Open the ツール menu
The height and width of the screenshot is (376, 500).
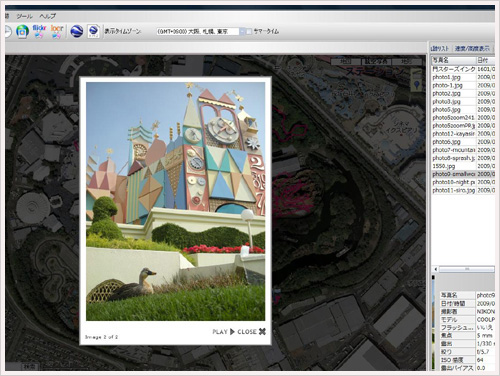(25, 16)
